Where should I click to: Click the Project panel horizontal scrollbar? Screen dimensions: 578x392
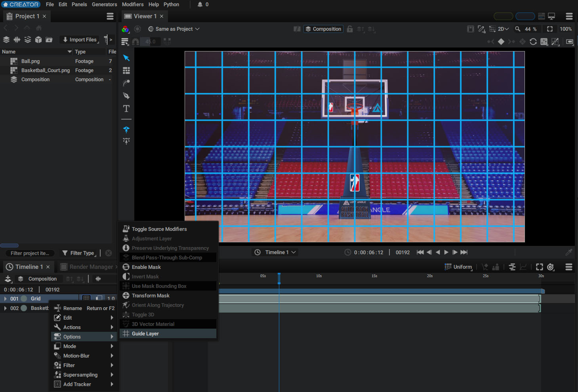pos(10,245)
